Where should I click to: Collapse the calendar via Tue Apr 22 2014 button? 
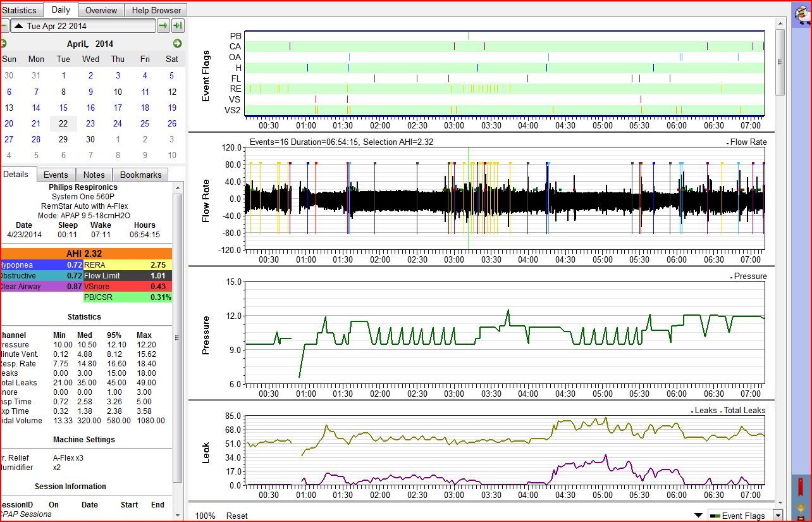[83, 26]
